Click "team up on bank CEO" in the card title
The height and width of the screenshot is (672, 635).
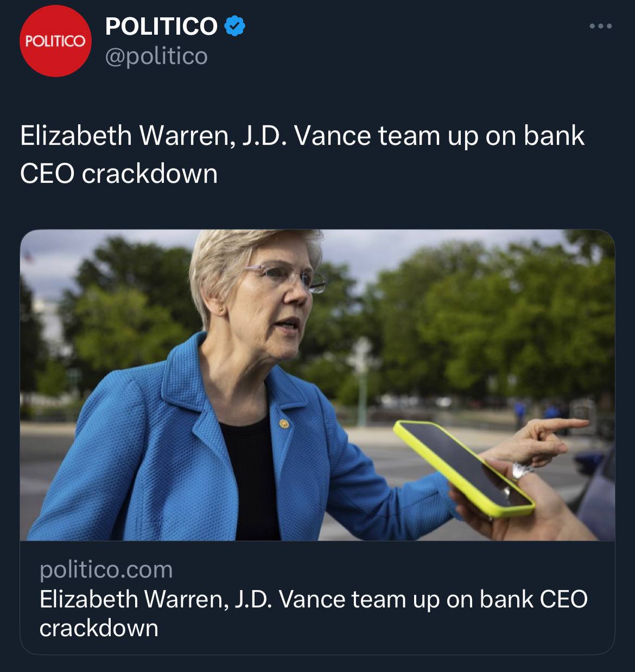pyautogui.click(x=469, y=599)
